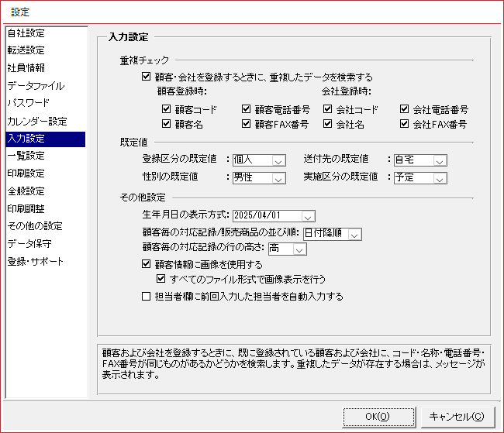Enable 担当者欄 auto-input checkbox
This screenshot has height=433, width=504.
click(x=147, y=296)
